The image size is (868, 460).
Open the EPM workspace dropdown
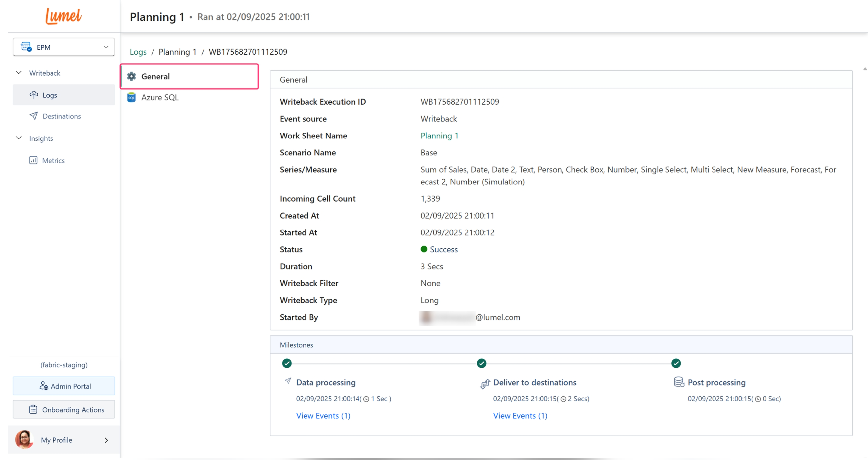tap(106, 47)
